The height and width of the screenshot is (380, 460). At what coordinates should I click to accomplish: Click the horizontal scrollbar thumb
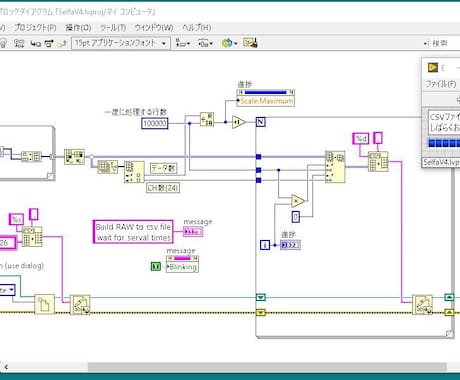click(267, 367)
